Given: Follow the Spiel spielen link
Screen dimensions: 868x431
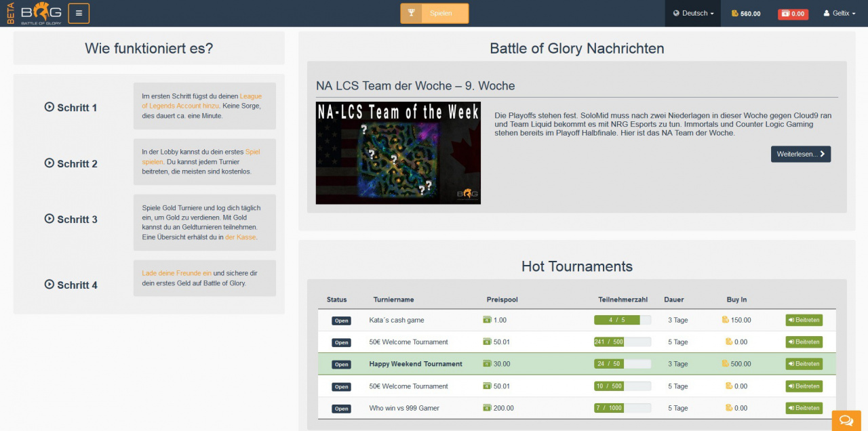Looking at the screenshot, I should [x=201, y=157].
